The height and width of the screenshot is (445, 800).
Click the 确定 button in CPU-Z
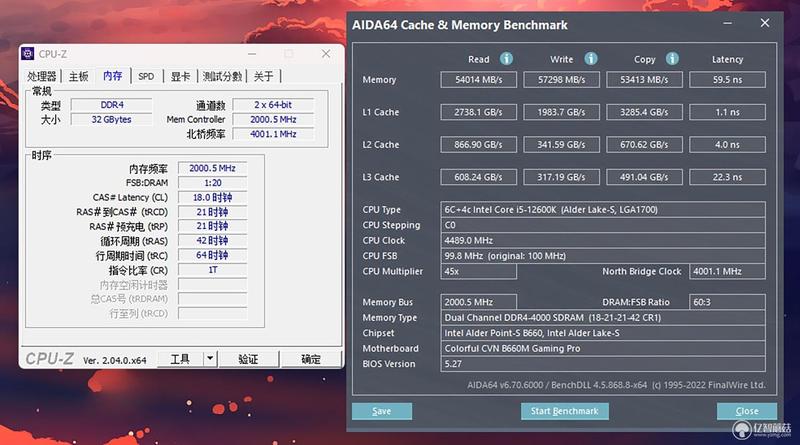point(311,359)
